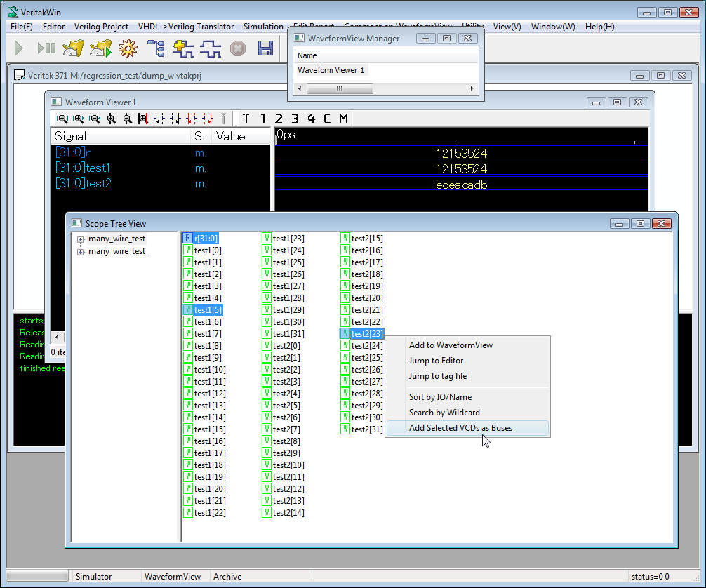Select test1[5] in the signal list
This screenshot has width=706, height=588.
202,310
